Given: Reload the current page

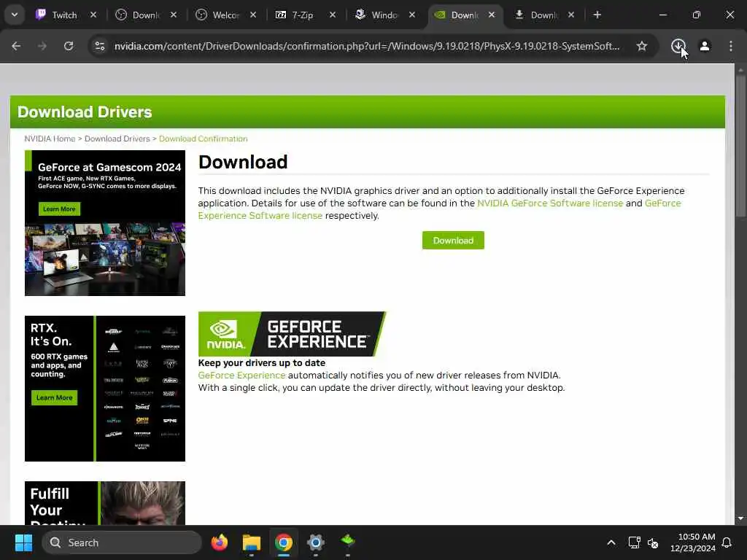Looking at the screenshot, I should point(69,46).
